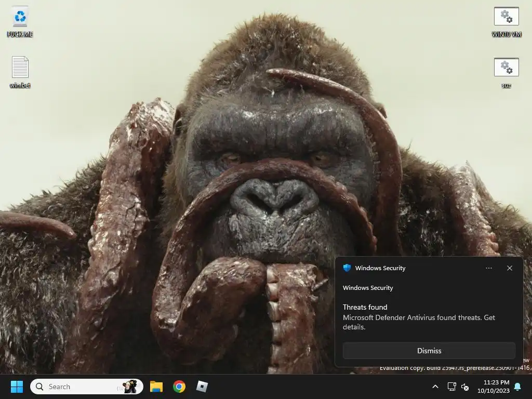Open File Explorer from taskbar
Viewport: 532px width, 399px height.
tap(156, 387)
